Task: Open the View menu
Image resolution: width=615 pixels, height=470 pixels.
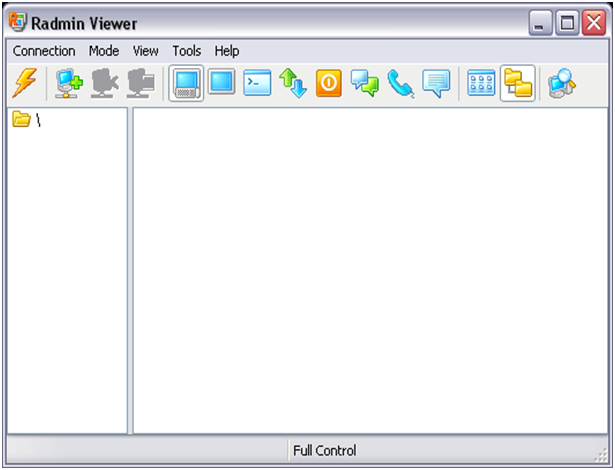Action: click(x=146, y=51)
